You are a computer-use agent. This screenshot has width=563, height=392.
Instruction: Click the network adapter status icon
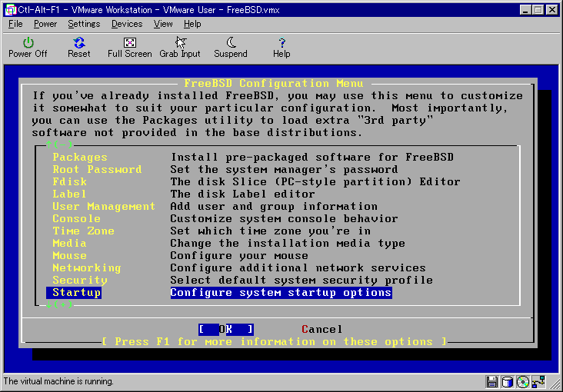coord(539,381)
